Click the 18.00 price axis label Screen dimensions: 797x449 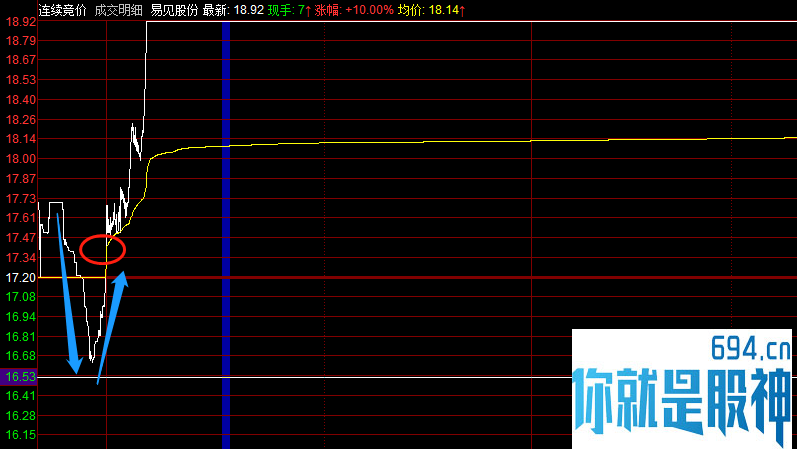coord(21,159)
